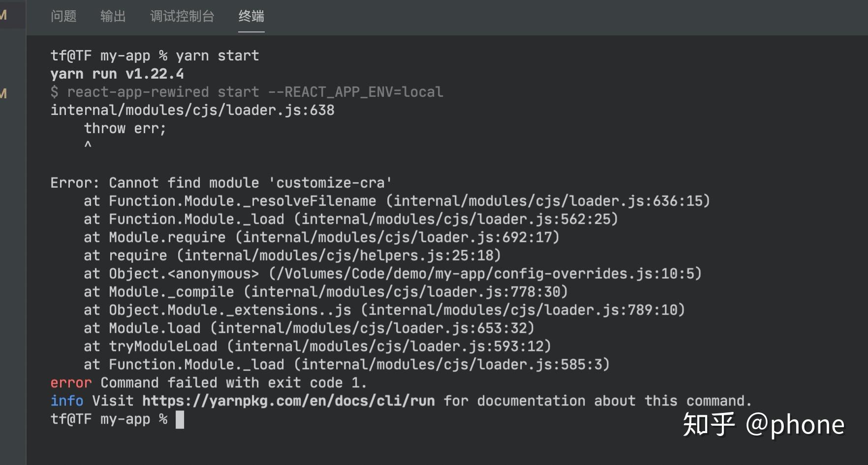Screen dimensions: 868x465
Task: Click the loader.js:789:10 stack trace path
Action: point(523,310)
